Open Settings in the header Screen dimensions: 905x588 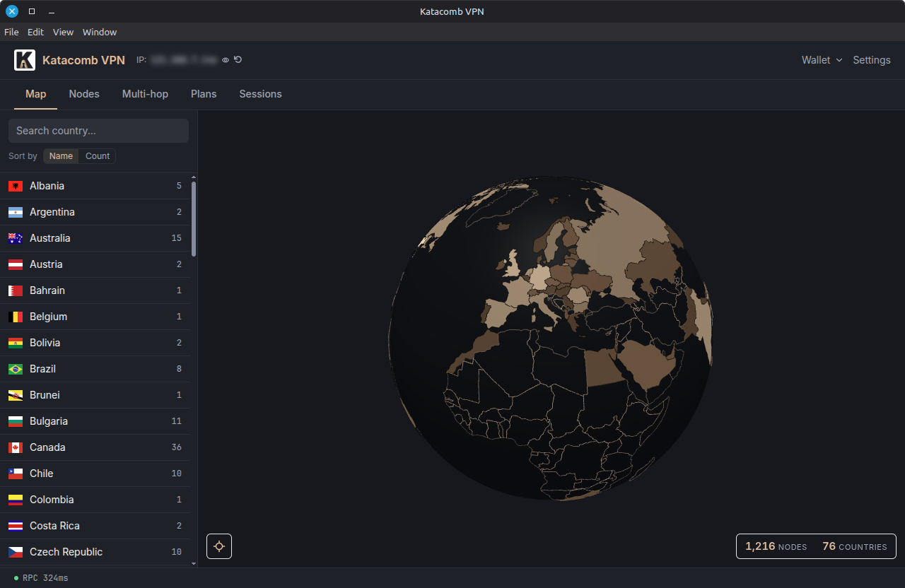point(872,60)
